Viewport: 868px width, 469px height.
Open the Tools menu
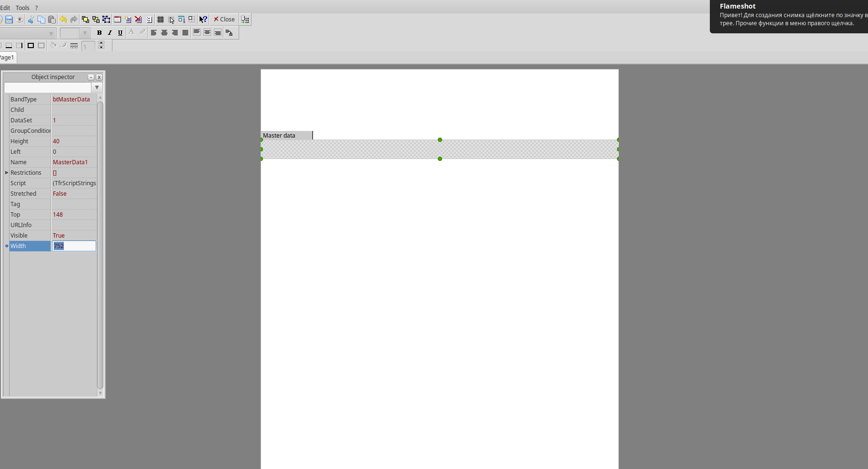click(22, 8)
